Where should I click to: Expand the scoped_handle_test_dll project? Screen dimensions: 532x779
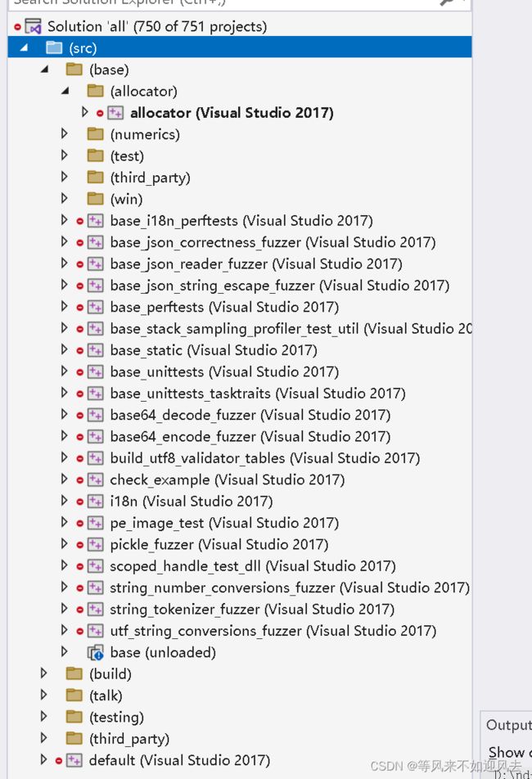point(64,565)
